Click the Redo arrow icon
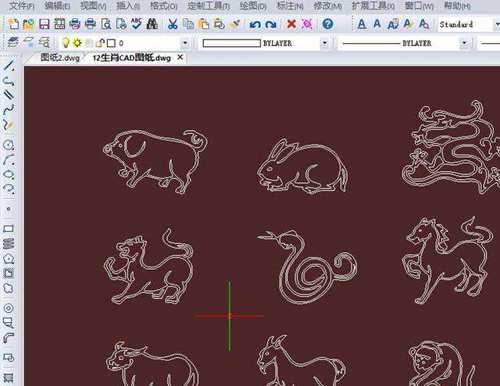 (271, 24)
